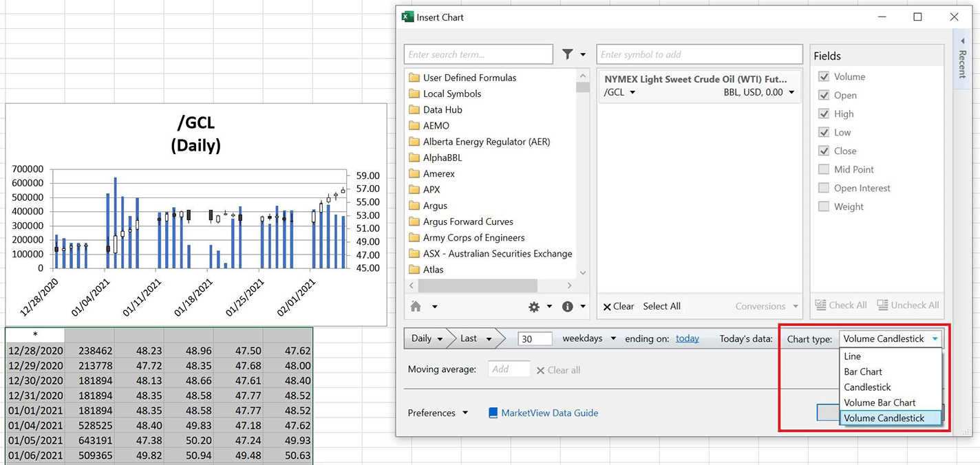Click the Clear symbols button
Viewport: 980px width, 465px height.
pyautogui.click(x=619, y=307)
